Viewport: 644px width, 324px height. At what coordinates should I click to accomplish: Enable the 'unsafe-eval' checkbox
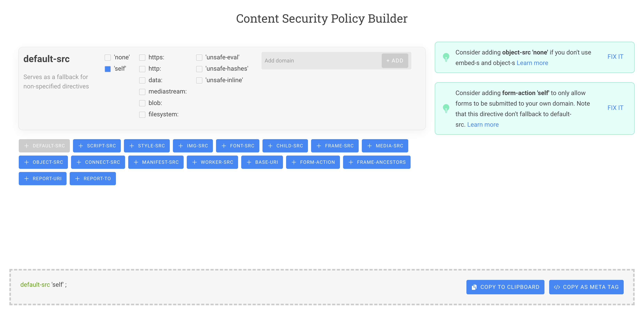[199, 57]
